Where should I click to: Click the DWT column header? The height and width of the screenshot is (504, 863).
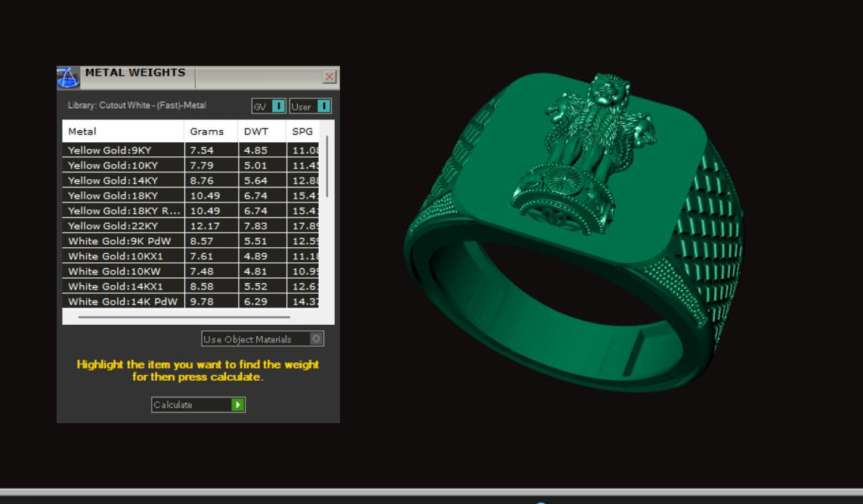coord(262,131)
